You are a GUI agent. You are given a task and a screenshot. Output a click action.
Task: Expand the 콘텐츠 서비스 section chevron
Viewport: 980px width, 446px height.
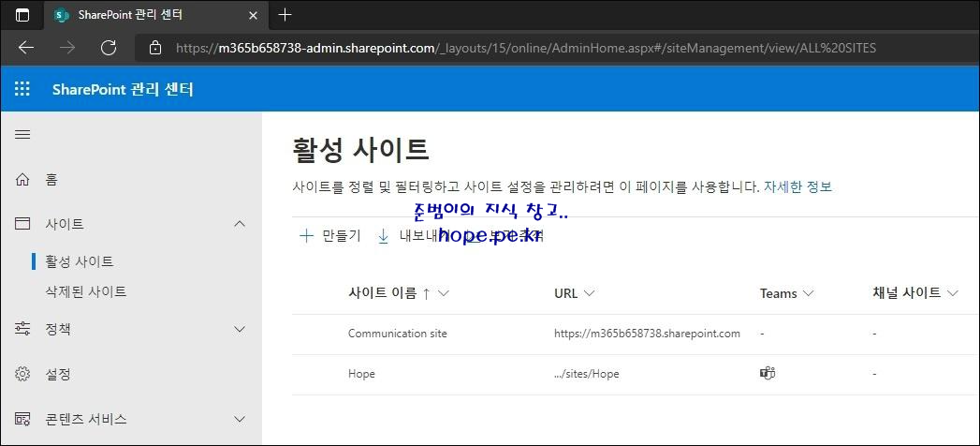[240, 419]
